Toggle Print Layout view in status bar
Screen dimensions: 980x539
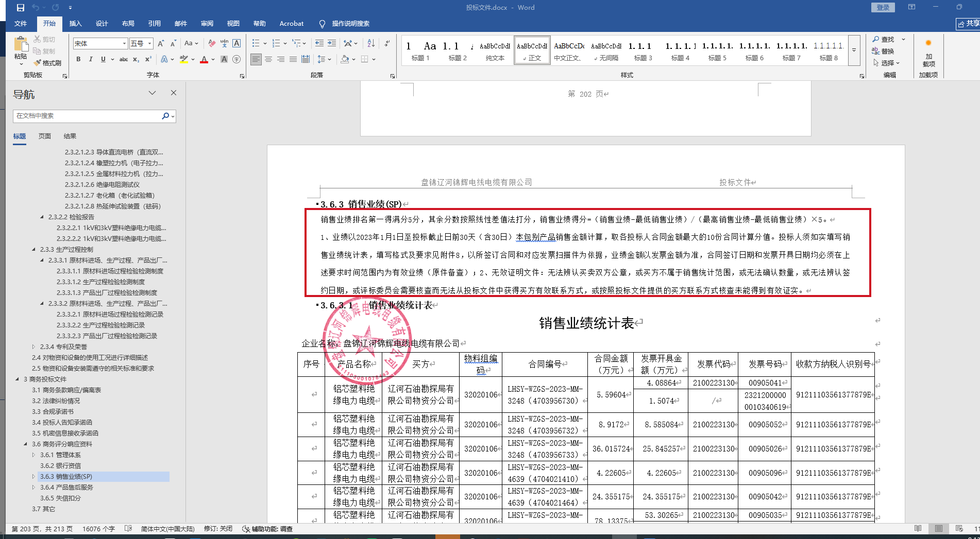click(x=939, y=529)
